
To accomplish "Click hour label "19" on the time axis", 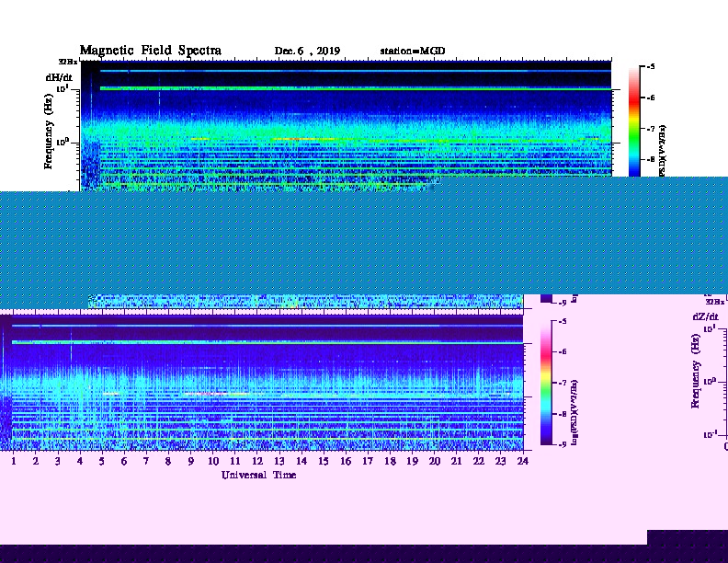I will [x=413, y=461].
